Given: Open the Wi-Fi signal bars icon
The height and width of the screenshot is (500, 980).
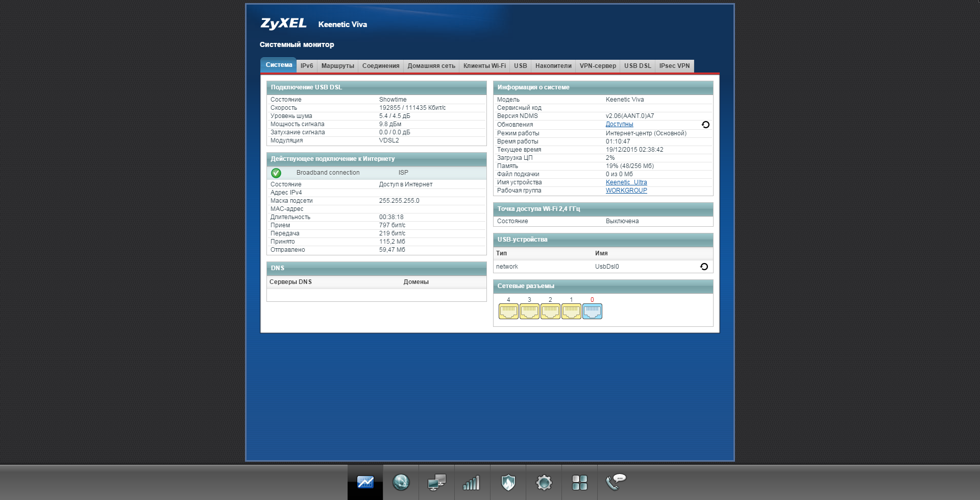Looking at the screenshot, I should pos(473,482).
